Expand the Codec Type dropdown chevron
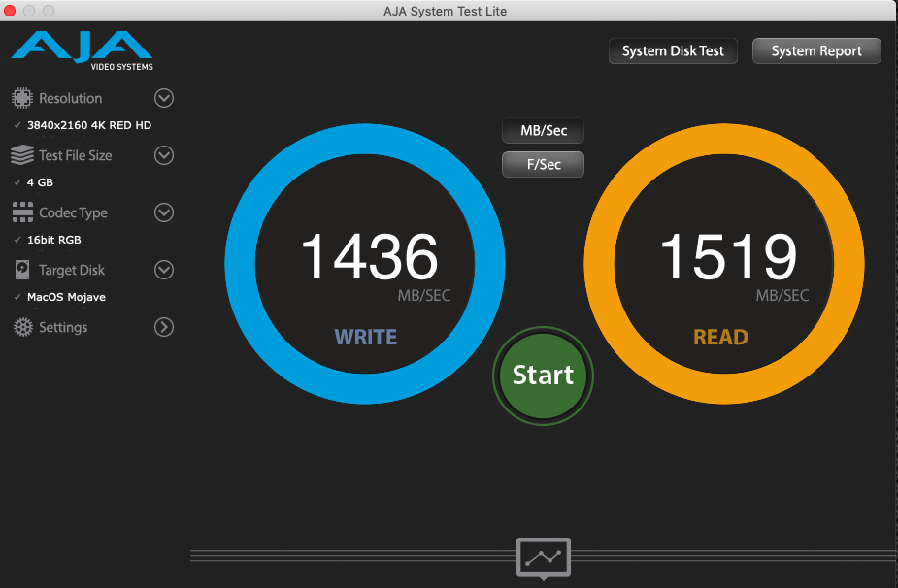 [x=164, y=212]
